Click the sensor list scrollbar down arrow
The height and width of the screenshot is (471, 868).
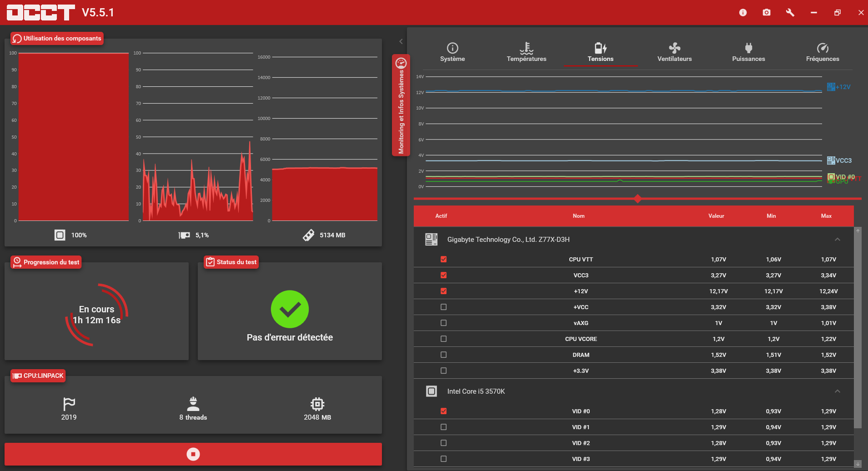858,464
